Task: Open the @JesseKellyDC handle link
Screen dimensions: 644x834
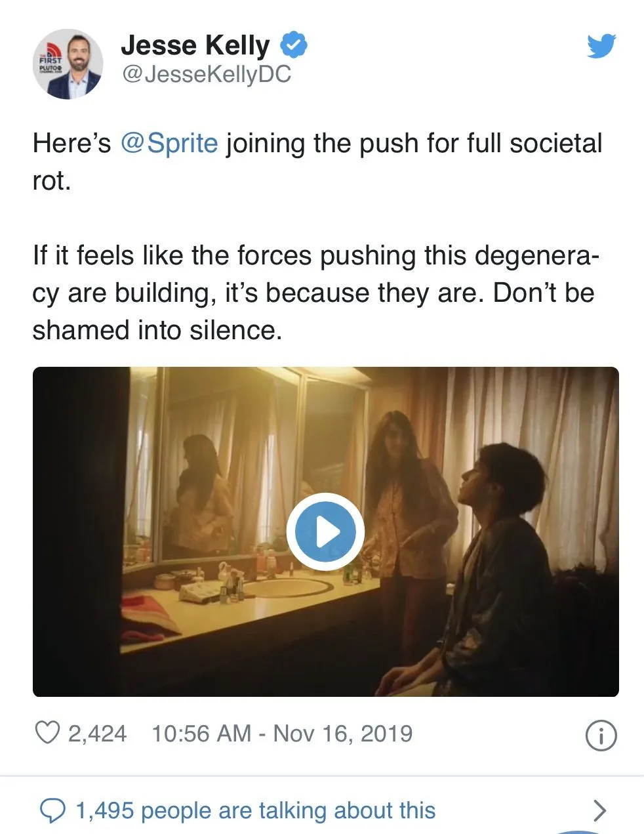Action: (x=206, y=75)
